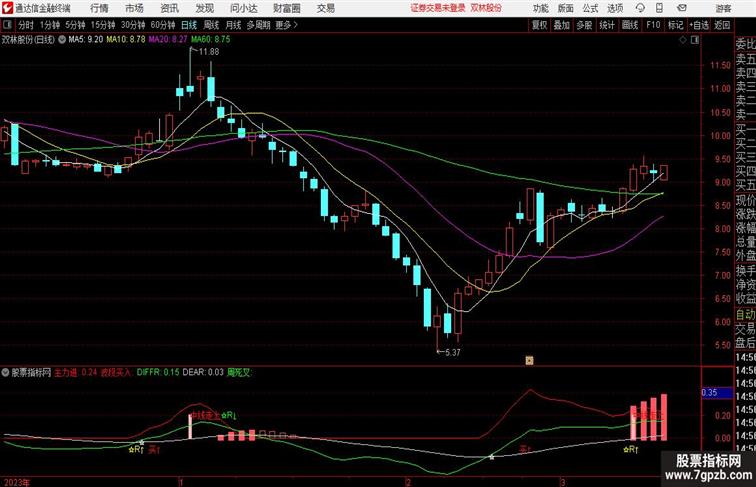
Task: Toggle the 复权 price adjustment button
Action: (539, 25)
